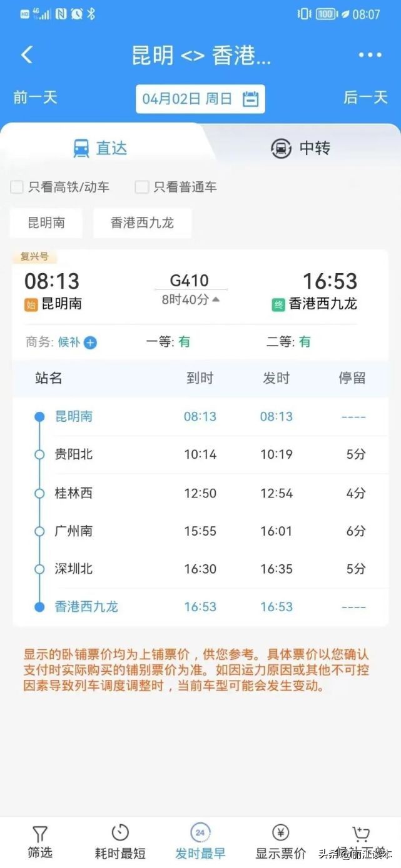Screen dimensions: 401x868
Task: Enable the 只看高铁/动车 checkbox
Action: (16, 186)
